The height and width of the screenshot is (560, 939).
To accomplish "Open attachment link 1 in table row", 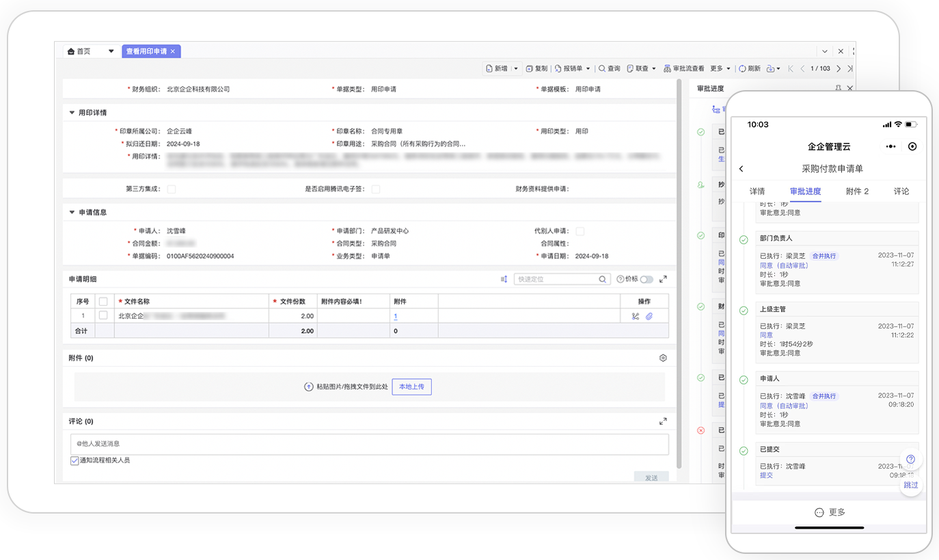I will (395, 316).
